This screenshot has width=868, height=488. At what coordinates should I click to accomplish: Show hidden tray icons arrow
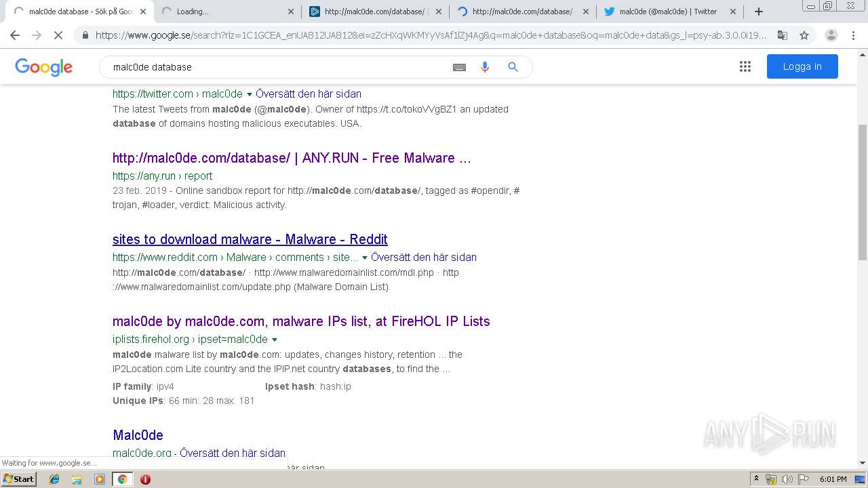[x=756, y=479]
